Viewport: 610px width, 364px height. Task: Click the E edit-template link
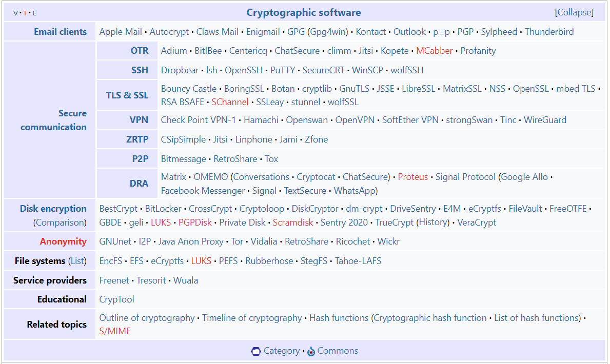[34, 13]
